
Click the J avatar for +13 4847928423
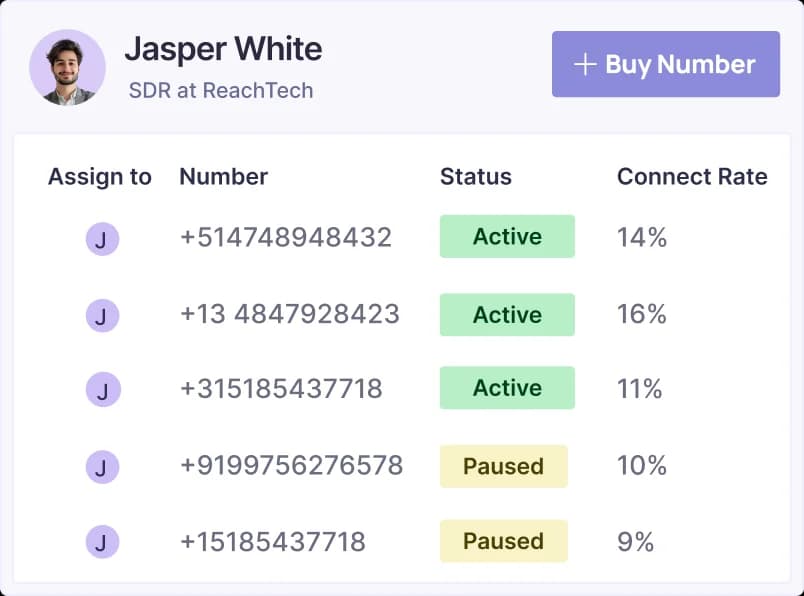tap(102, 316)
